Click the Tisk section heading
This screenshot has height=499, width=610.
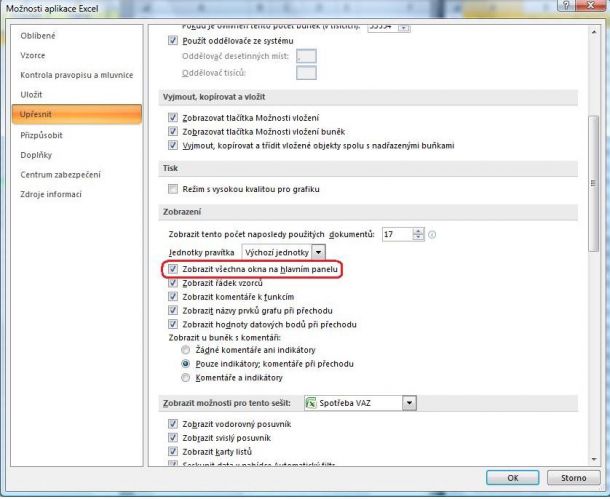point(170,168)
